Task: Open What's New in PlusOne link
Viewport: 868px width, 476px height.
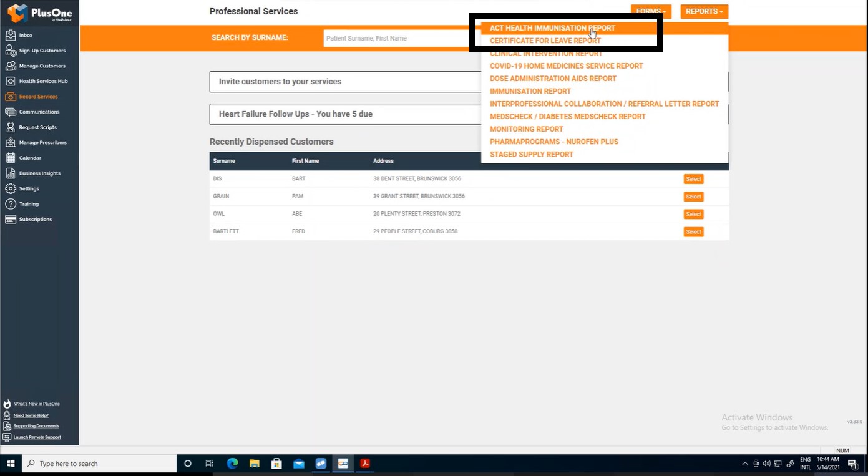Action: tap(37, 404)
